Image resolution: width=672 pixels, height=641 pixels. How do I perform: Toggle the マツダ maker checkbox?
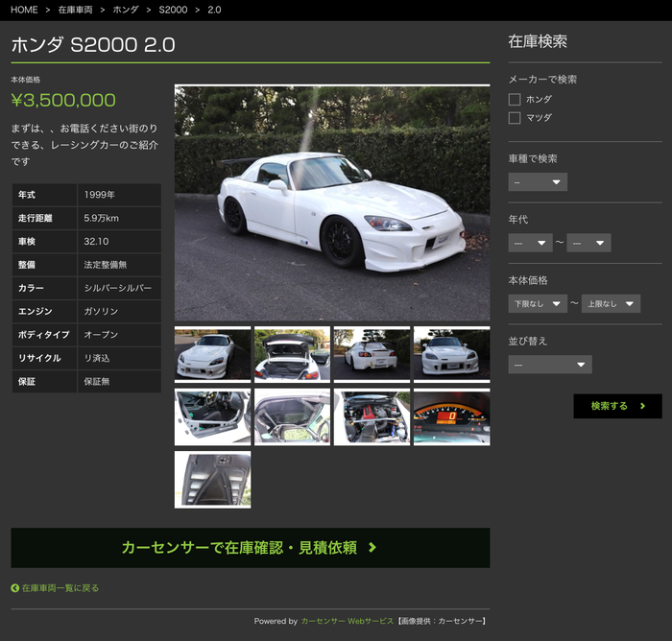tap(515, 118)
